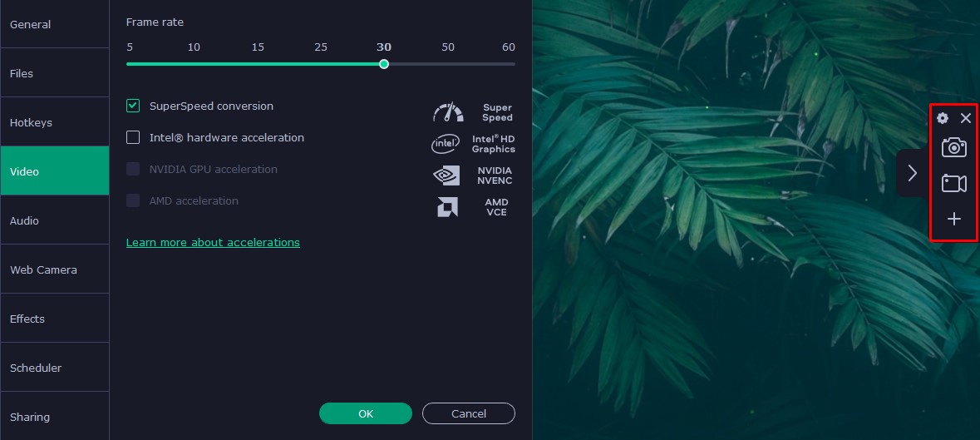Viewport: 980px width, 440px height.
Task: Start screen recording with camcorder icon
Action: click(x=953, y=184)
